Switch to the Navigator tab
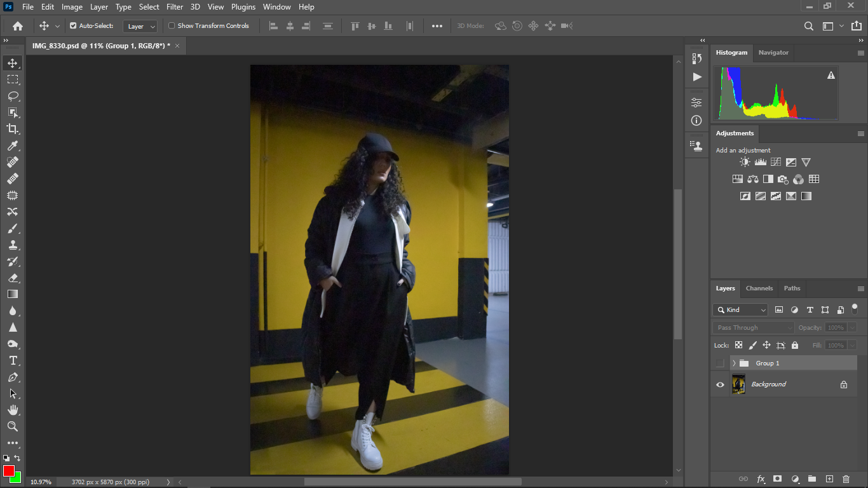 pos(773,53)
